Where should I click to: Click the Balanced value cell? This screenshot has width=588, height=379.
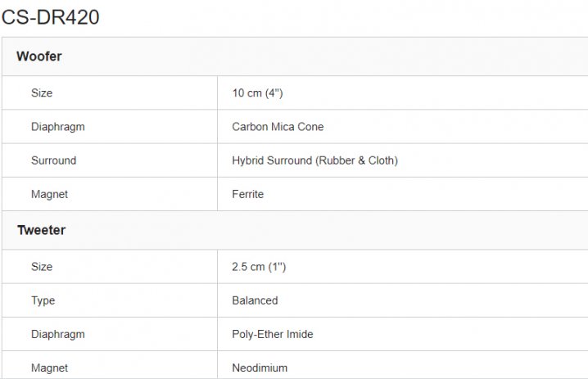tap(255, 300)
